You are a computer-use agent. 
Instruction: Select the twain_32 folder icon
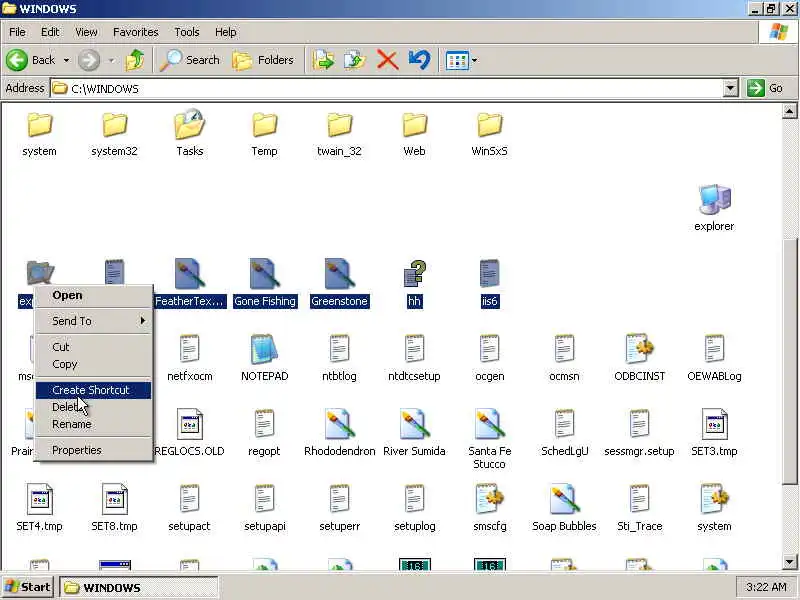coord(339,126)
